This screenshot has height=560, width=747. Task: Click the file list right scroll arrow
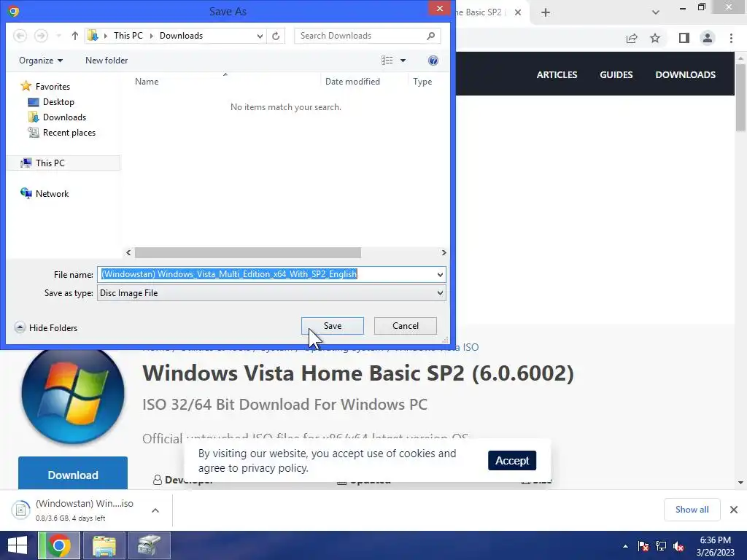[444, 252]
